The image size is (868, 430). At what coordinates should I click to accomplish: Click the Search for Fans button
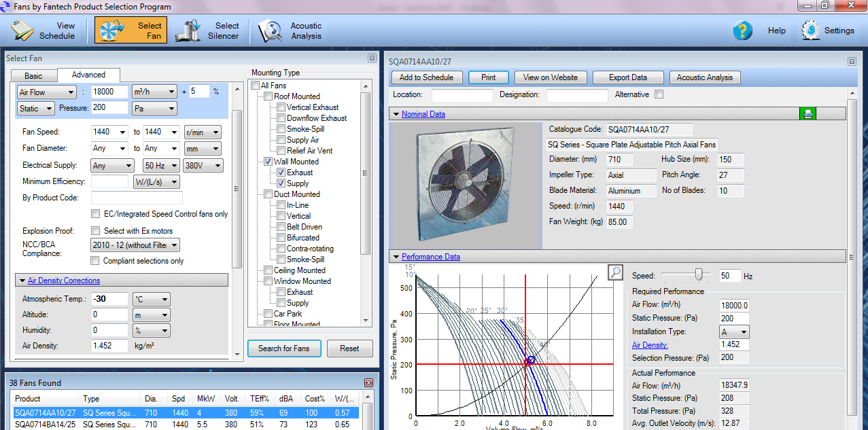coord(283,348)
